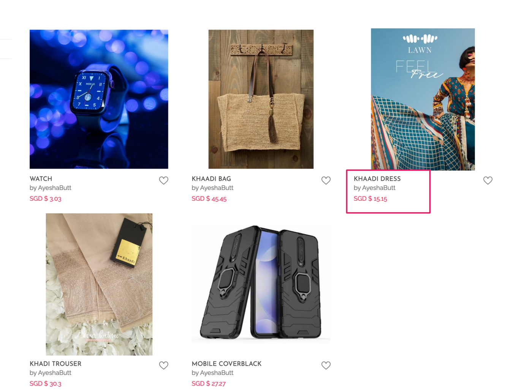Screen dimensions: 532x392
Task: Open the MOBILE COVERBLACK title link
Action: tap(227, 364)
